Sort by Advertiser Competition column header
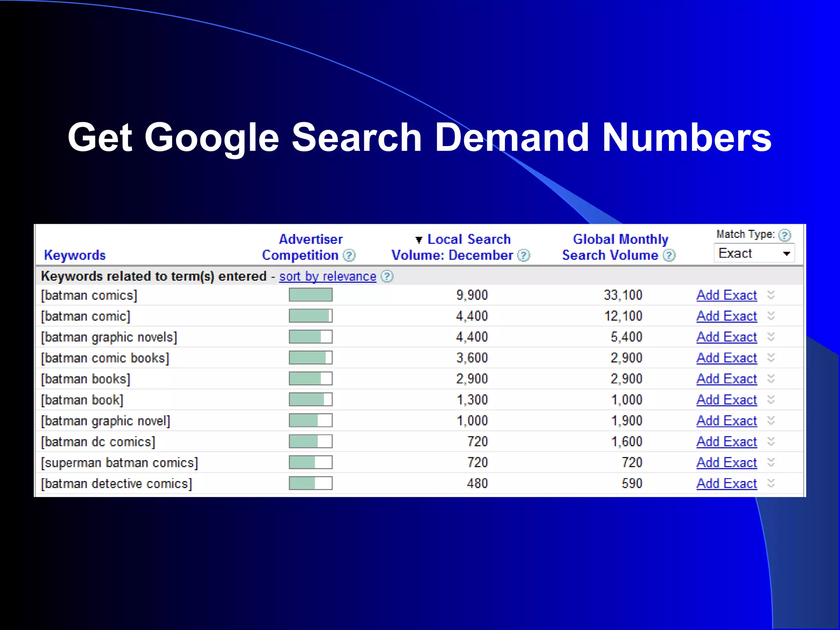The width and height of the screenshot is (840, 630). [302, 247]
